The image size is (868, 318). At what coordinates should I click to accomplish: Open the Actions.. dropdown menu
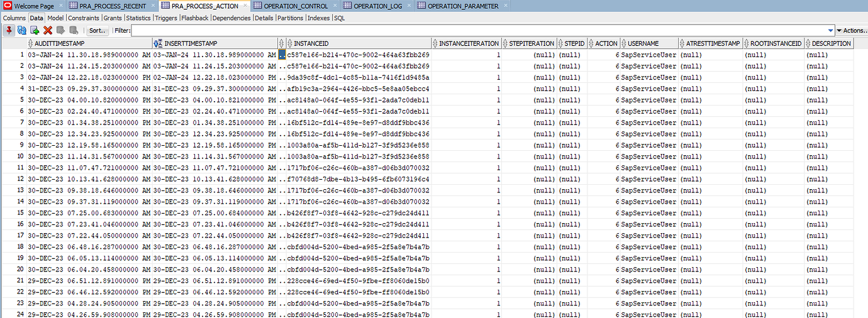click(x=852, y=30)
